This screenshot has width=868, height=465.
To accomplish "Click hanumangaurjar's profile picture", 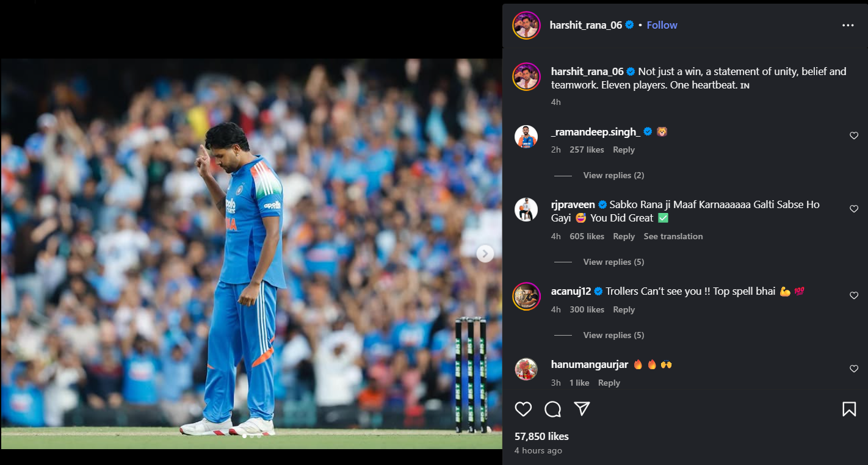I will 526,369.
